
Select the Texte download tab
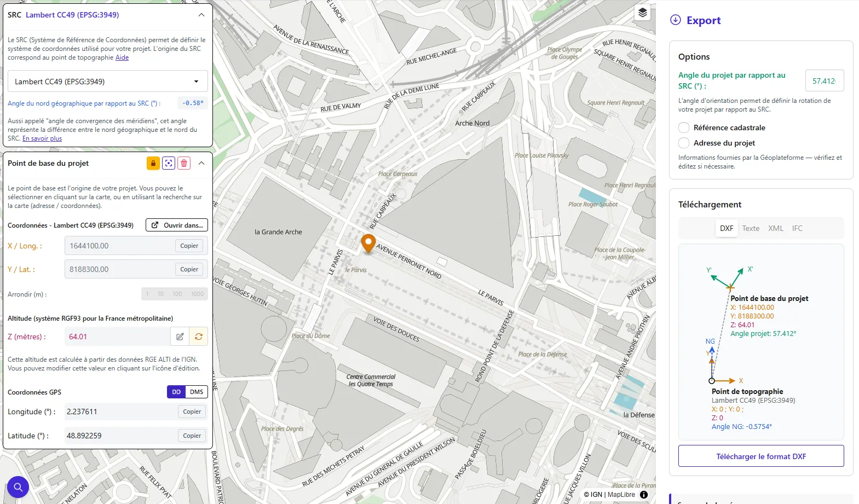751,228
